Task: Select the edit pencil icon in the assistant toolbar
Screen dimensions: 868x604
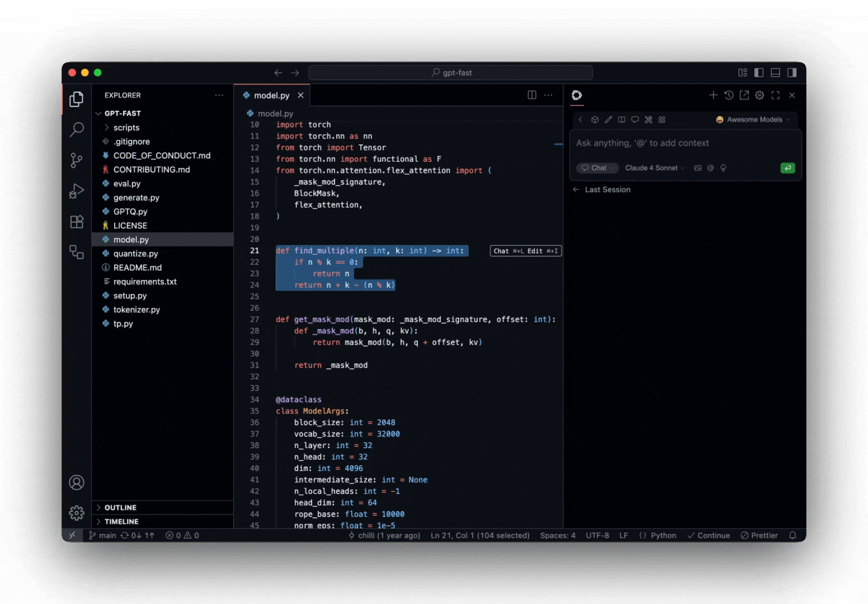Action: click(608, 119)
